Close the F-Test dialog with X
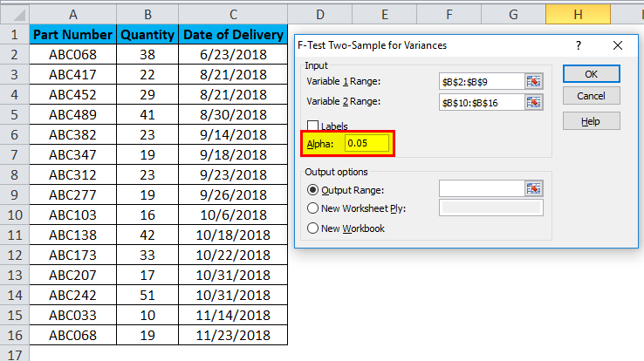 pyautogui.click(x=618, y=45)
